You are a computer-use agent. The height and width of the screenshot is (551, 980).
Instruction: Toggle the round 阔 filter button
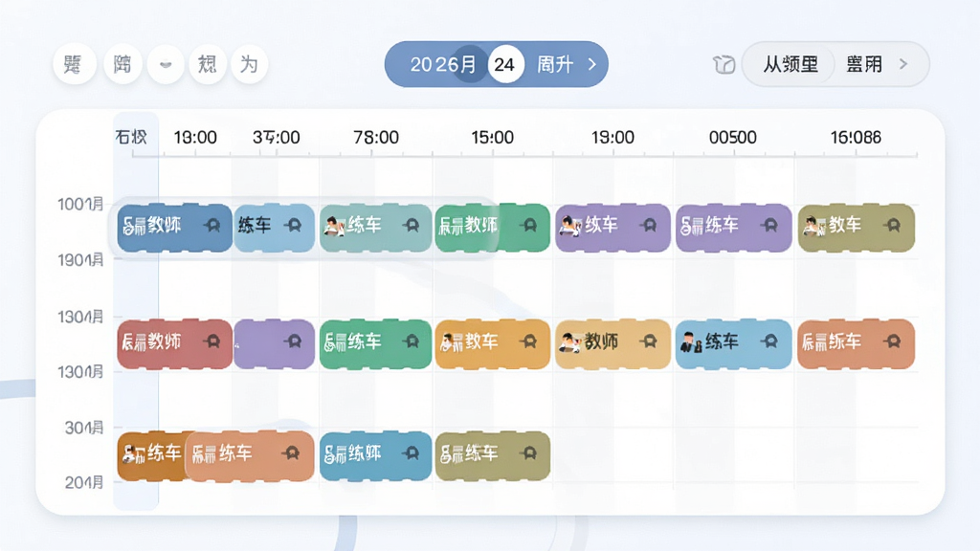(122, 64)
